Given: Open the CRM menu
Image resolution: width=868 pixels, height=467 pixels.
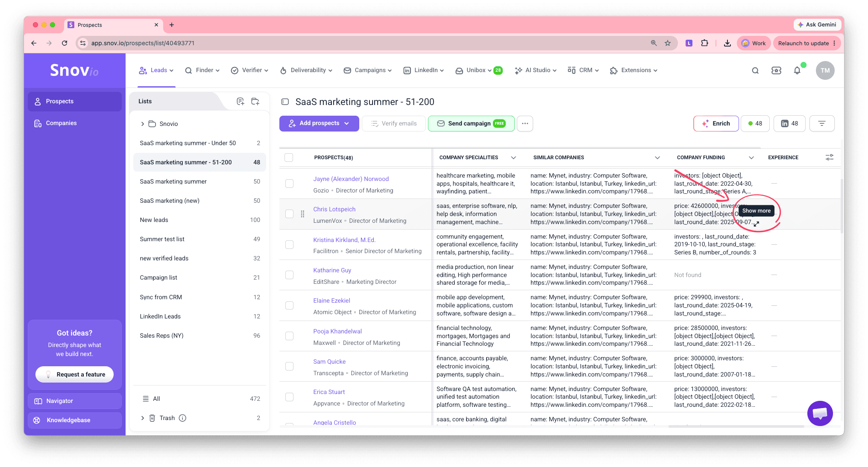Looking at the screenshot, I should click(x=583, y=70).
